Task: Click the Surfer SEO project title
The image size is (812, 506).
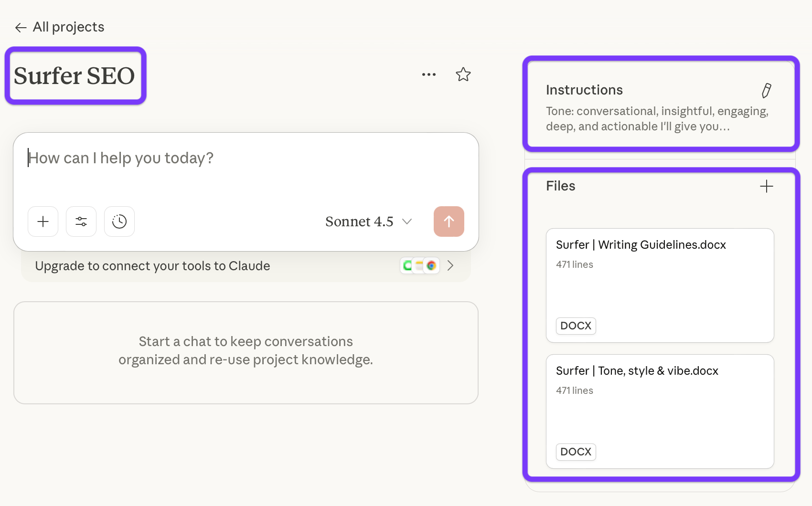Action: coord(75,76)
